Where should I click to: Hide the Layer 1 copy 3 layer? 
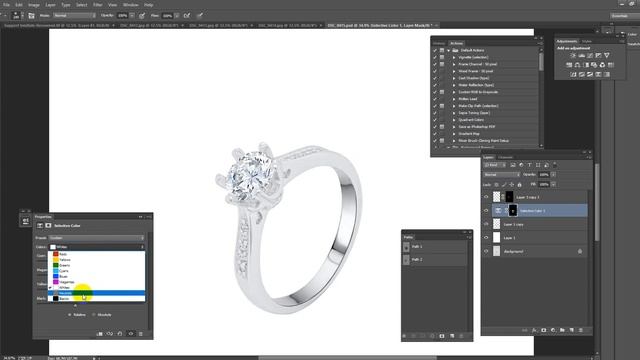coord(486,197)
